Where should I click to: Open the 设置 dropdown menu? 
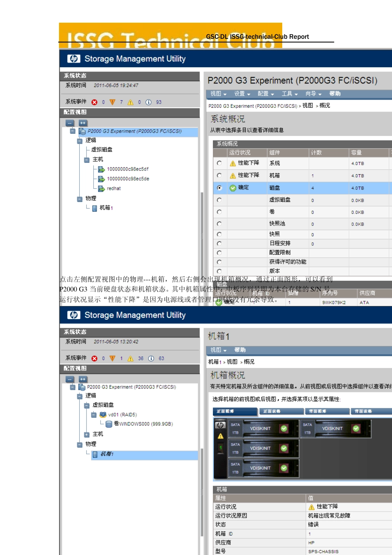(x=242, y=94)
